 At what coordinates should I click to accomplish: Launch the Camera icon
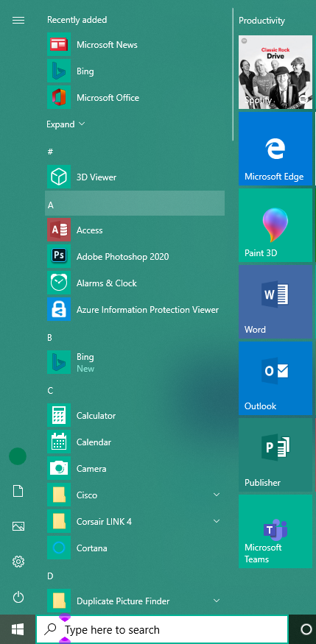click(x=59, y=468)
